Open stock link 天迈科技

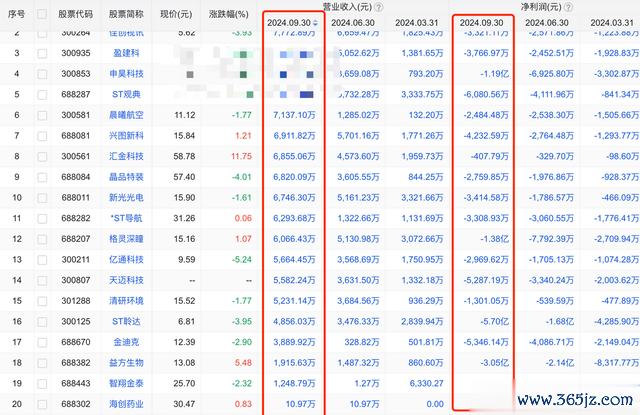pyautogui.click(x=126, y=280)
